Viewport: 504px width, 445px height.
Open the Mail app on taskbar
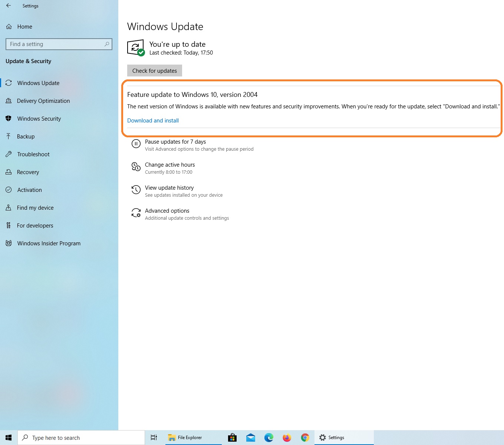click(x=251, y=438)
